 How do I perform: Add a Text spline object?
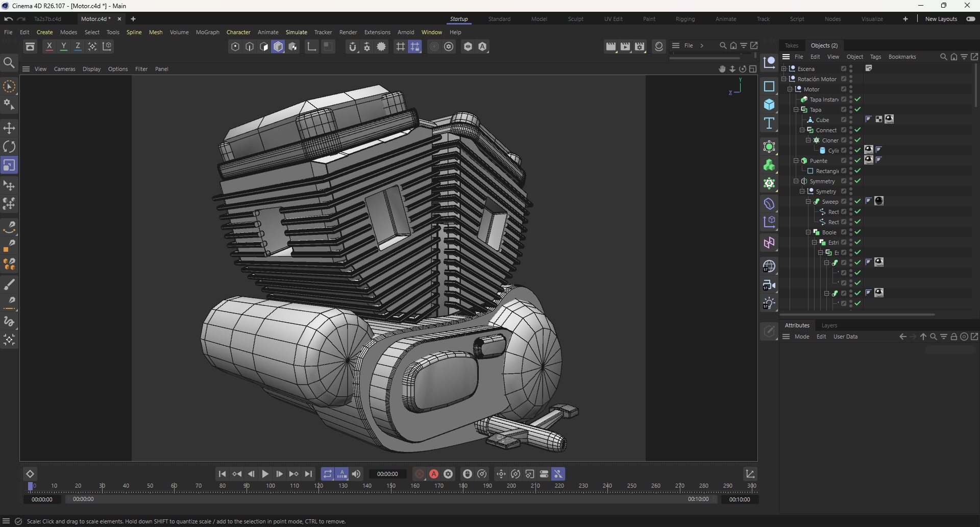coord(769,123)
